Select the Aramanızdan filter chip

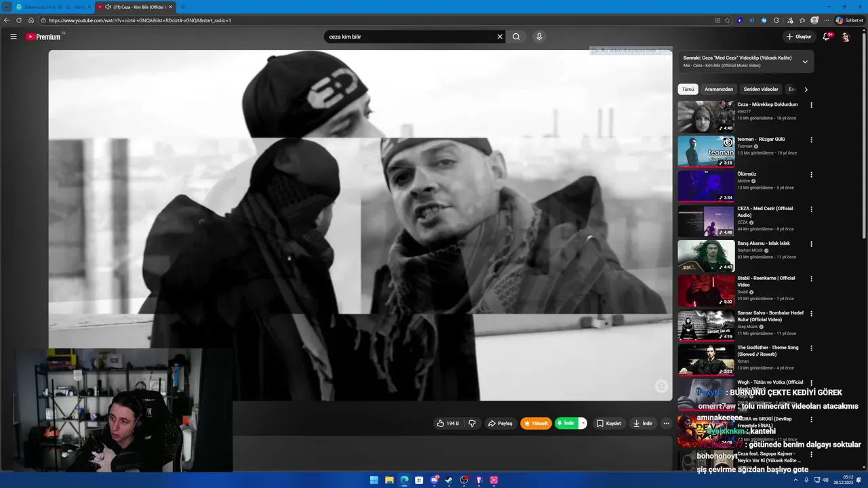pyautogui.click(x=719, y=89)
